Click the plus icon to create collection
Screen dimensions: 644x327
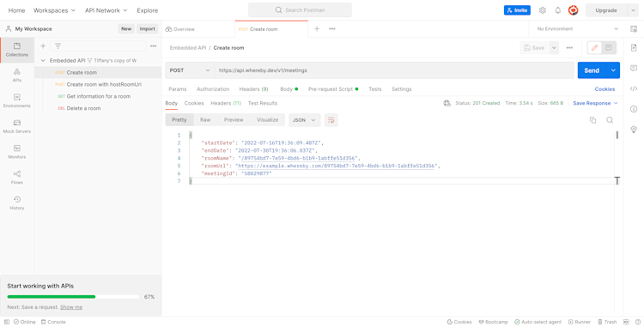coord(43,46)
